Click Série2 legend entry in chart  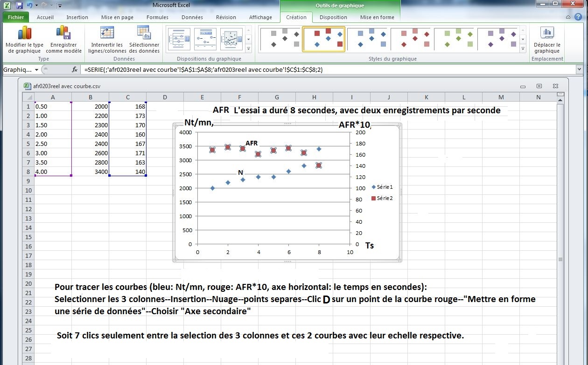click(385, 198)
